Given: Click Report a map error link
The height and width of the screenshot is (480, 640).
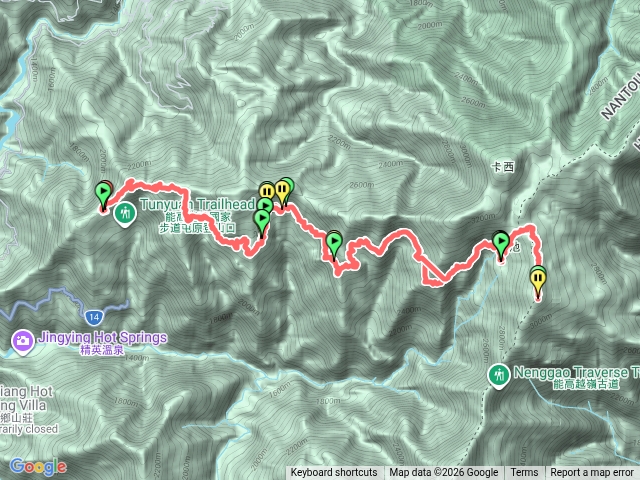Looking at the screenshot, I should click(x=591, y=473).
